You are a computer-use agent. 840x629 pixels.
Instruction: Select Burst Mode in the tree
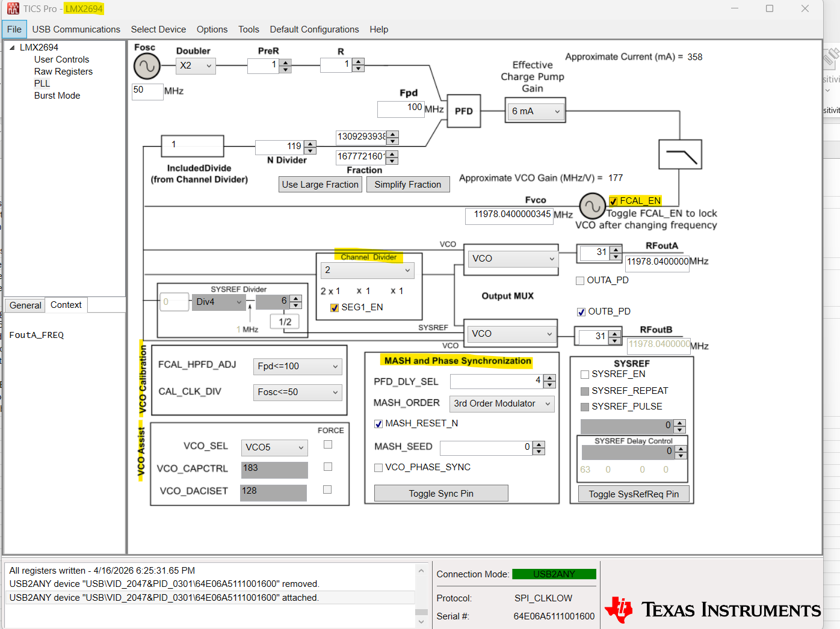point(57,96)
